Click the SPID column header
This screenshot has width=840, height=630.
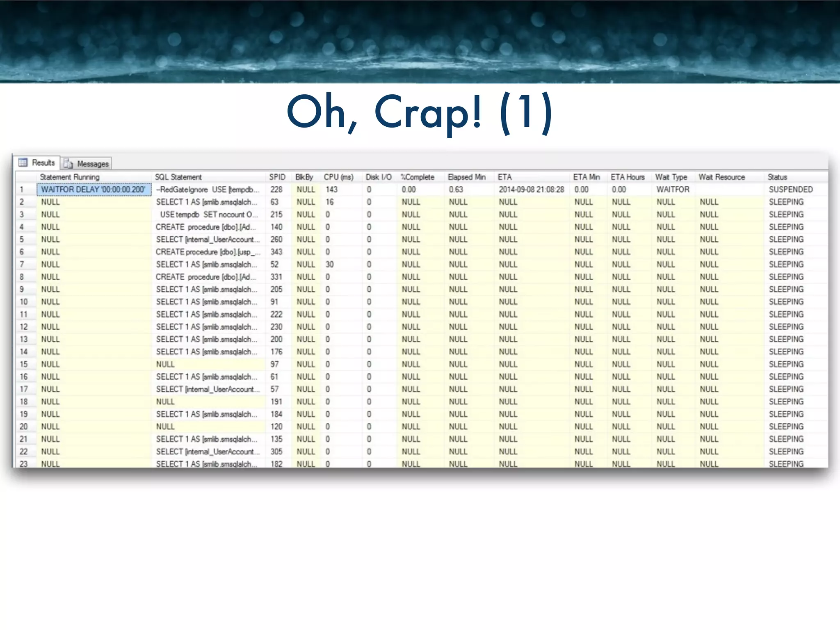click(277, 177)
